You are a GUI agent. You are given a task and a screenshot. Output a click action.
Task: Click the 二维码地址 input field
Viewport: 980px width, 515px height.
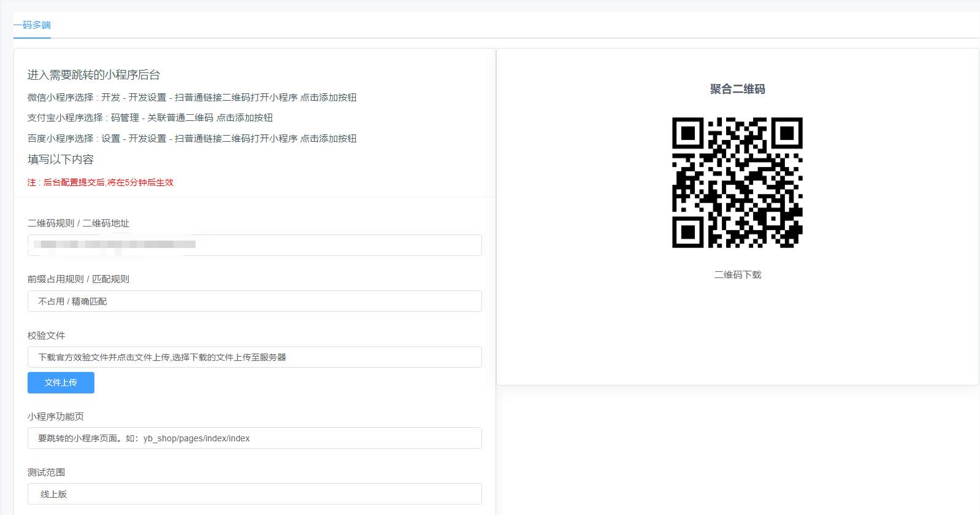coord(255,245)
